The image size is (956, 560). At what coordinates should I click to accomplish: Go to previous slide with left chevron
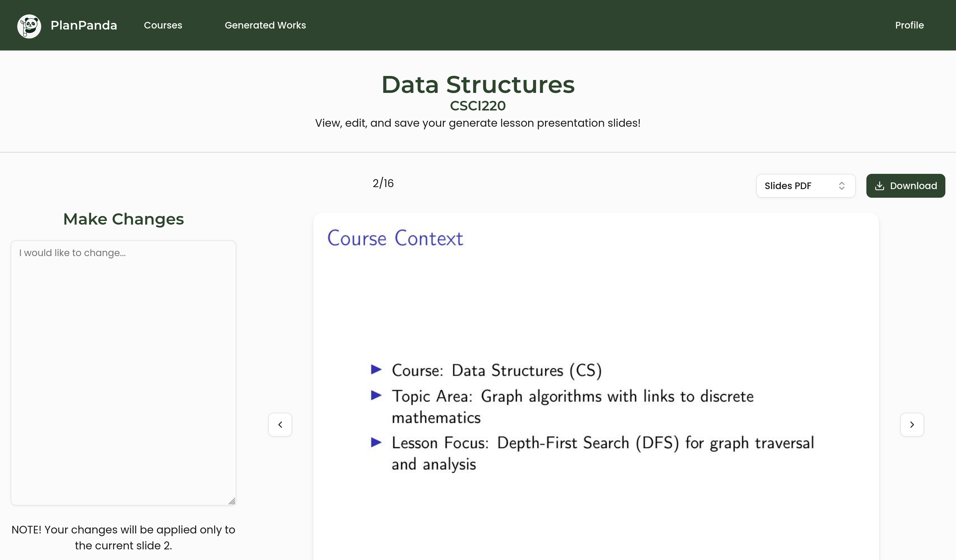tap(280, 425)
